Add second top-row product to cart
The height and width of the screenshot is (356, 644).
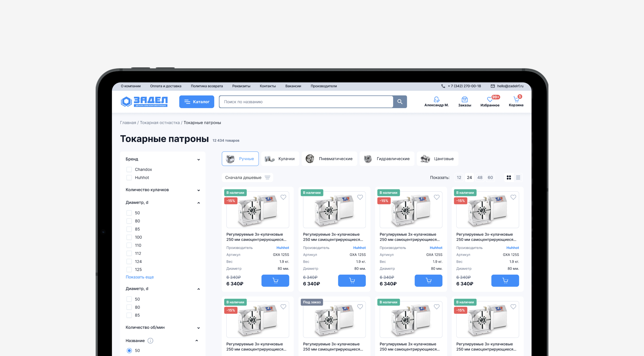(x=352, y=280)
